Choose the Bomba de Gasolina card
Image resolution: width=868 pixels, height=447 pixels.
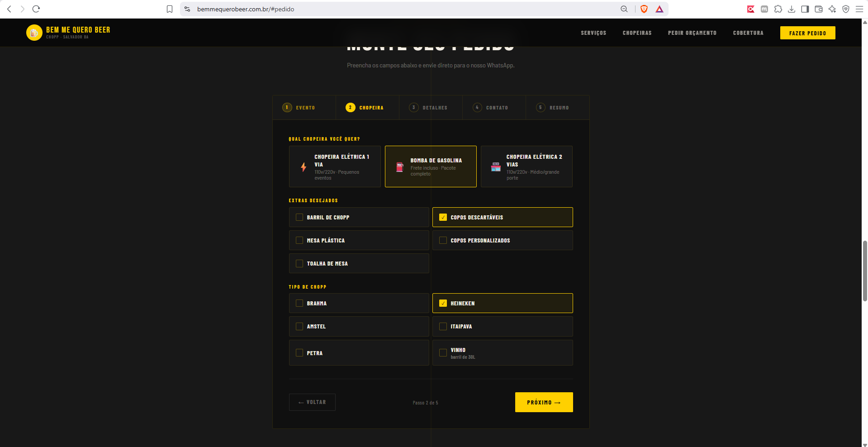click(431, 166)
